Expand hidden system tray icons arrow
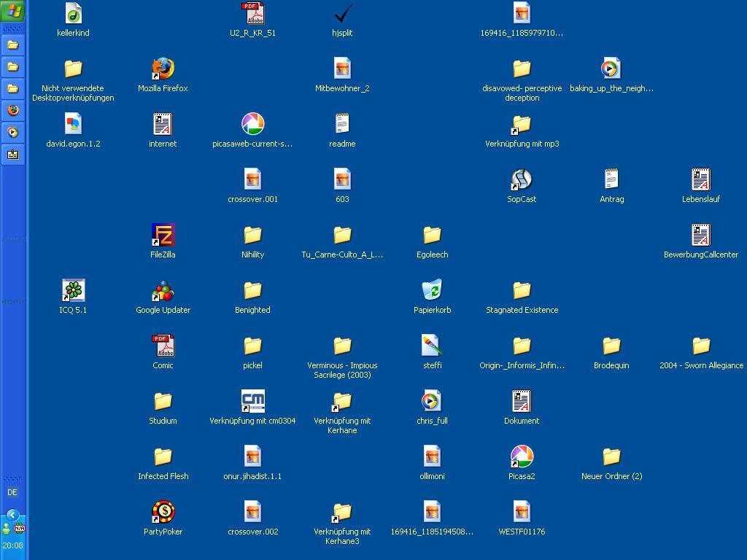This screenshot has height=560, width=747. 12,515
